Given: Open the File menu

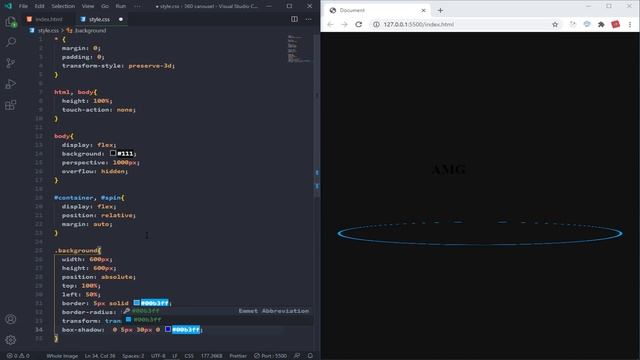Looking at the screenshot, I should 23,6.
